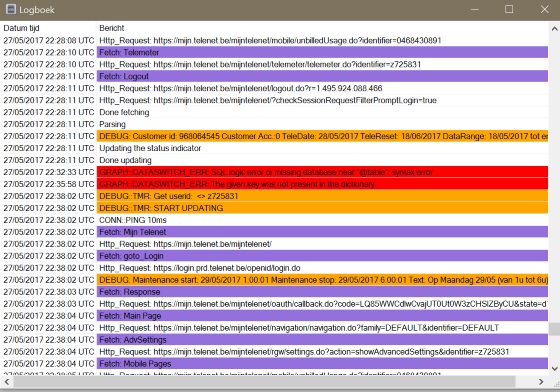Click the vertical scrollbar up arrow

tap(554, 29)
